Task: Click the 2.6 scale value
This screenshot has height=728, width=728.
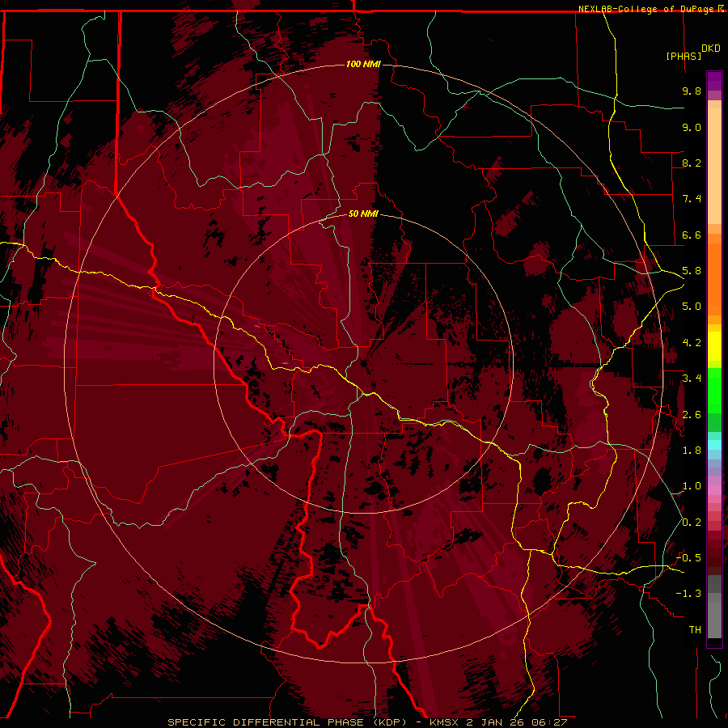Action: 692,415
